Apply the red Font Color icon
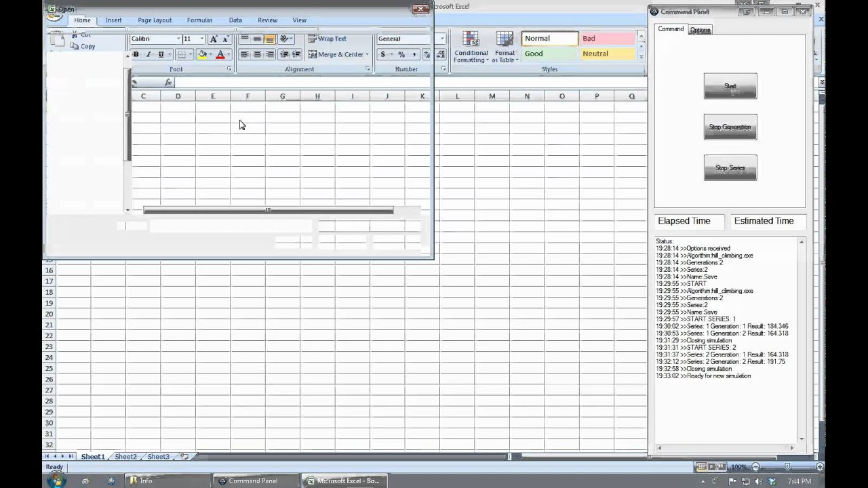The height and width of the screenshot is (488, 868). tap(220, 54)
